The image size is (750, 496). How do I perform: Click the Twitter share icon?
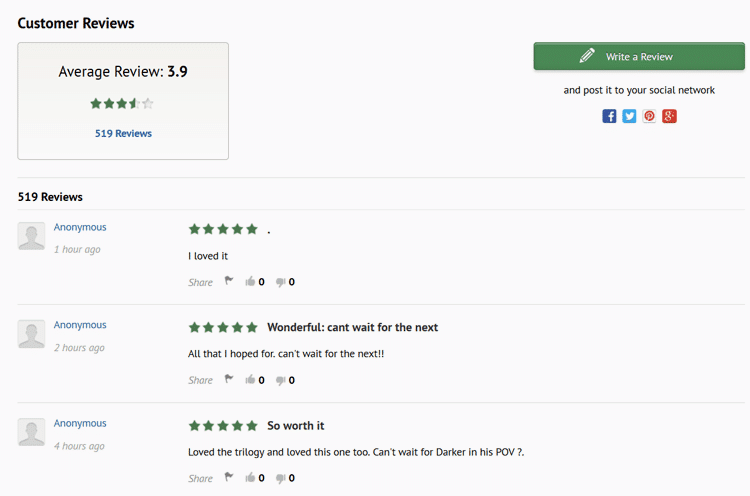(x=629, y=116)
